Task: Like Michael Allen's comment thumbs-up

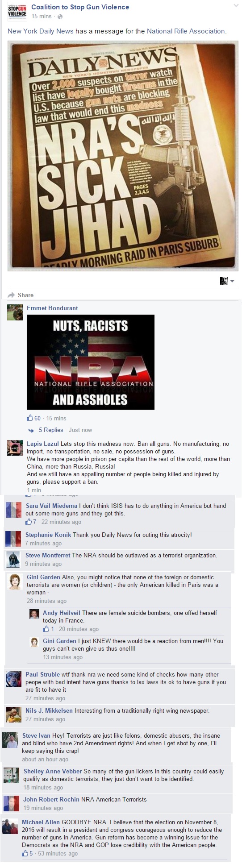Action: (x=25, y=853)
